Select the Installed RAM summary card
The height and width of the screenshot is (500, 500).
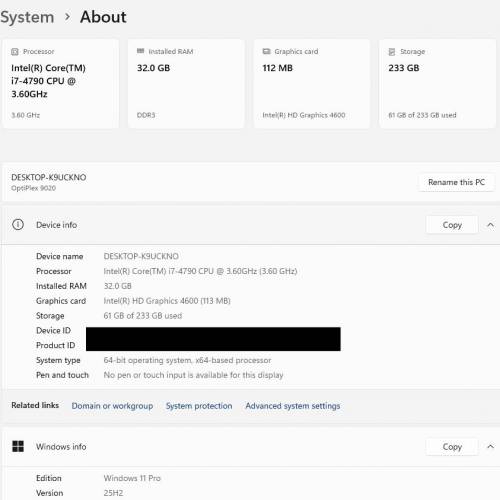click(x=186, y=83)
